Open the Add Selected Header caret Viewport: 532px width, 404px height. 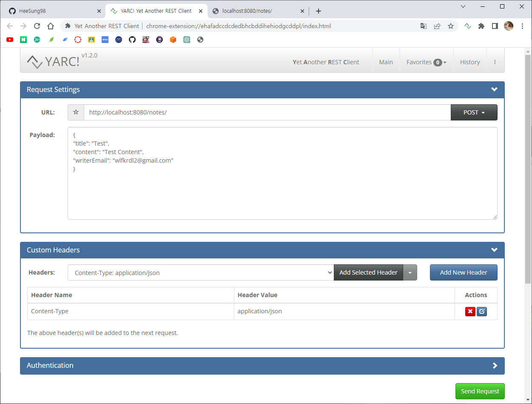[410, 272]
